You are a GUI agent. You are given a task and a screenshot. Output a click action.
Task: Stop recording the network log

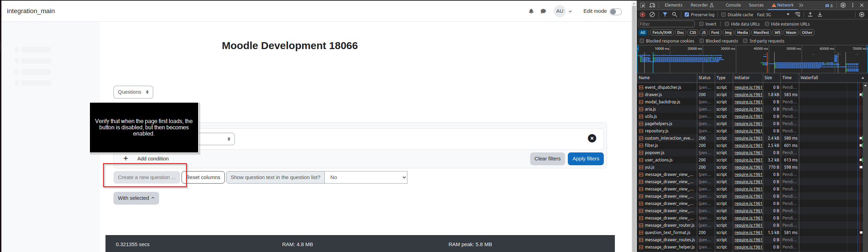tap(643, 15)
